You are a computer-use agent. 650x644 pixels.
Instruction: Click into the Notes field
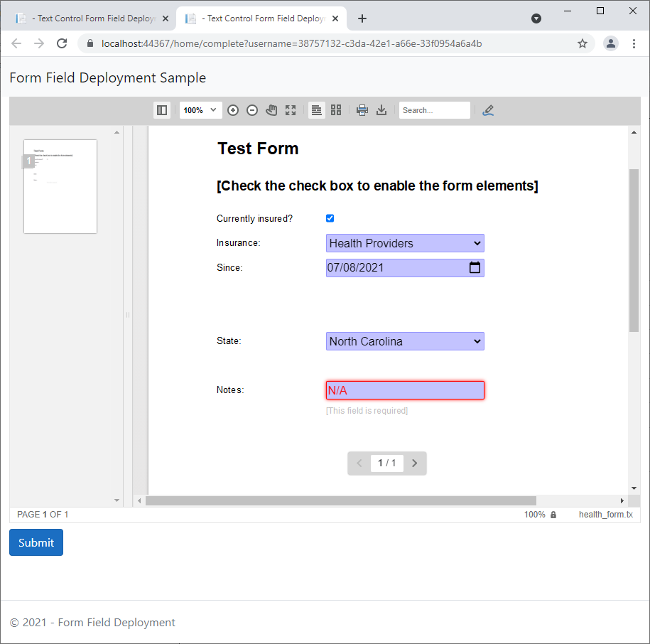[x=405, y=390]
